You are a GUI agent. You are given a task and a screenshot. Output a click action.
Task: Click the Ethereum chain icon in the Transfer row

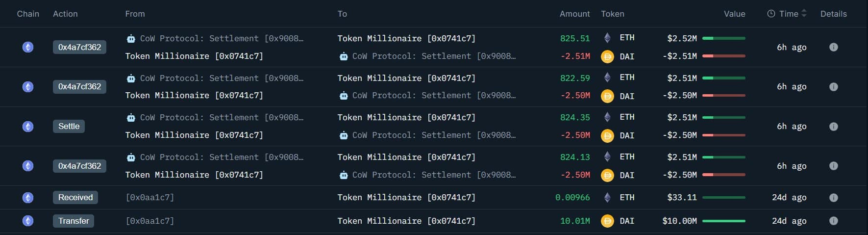[28, 221]
